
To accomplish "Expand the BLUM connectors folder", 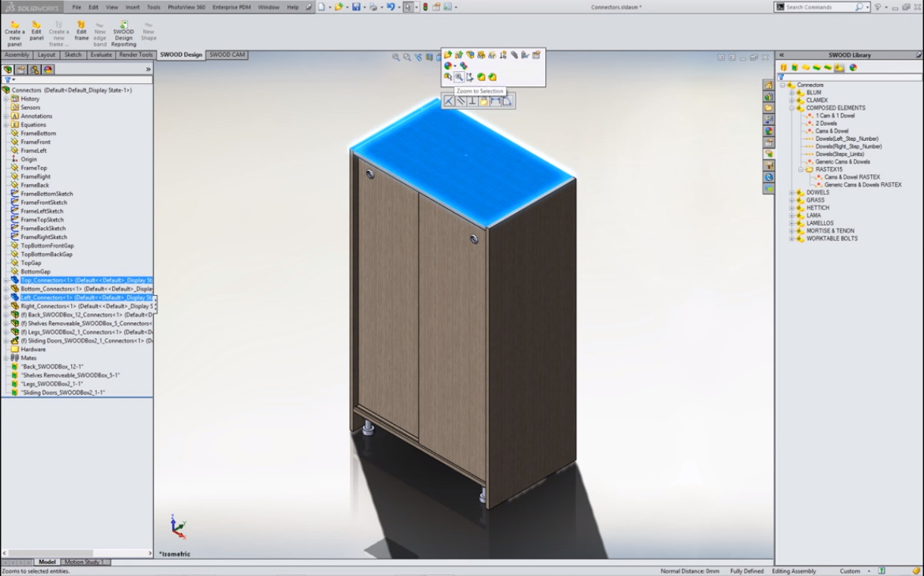I will 792,92.
